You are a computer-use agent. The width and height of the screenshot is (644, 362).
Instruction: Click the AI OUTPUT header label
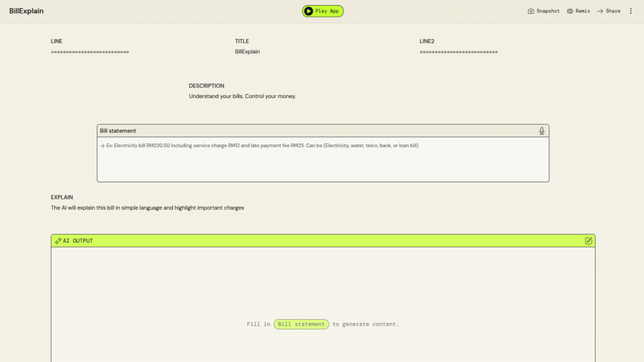(x=78, y=241)
